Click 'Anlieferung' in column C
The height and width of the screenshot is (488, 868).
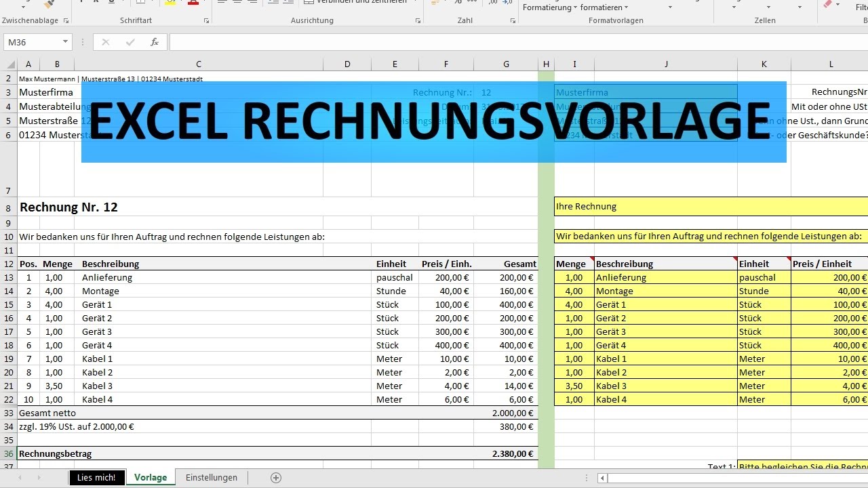(107, 277)
